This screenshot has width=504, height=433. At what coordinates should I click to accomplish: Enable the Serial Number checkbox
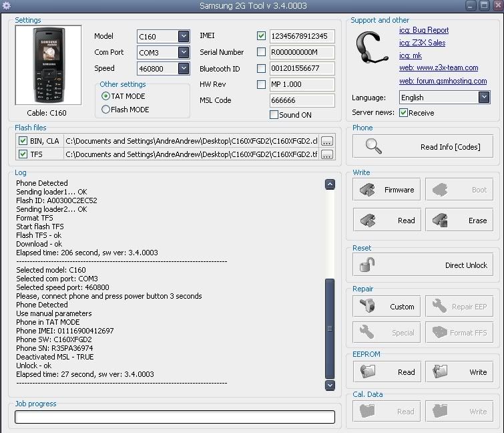tap(261, 52)
